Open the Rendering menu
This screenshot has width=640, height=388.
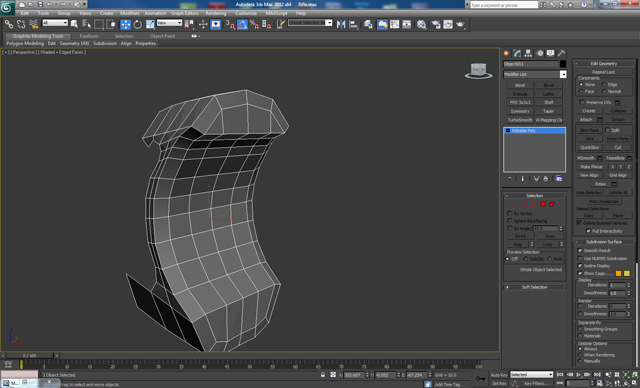point(216,13)
